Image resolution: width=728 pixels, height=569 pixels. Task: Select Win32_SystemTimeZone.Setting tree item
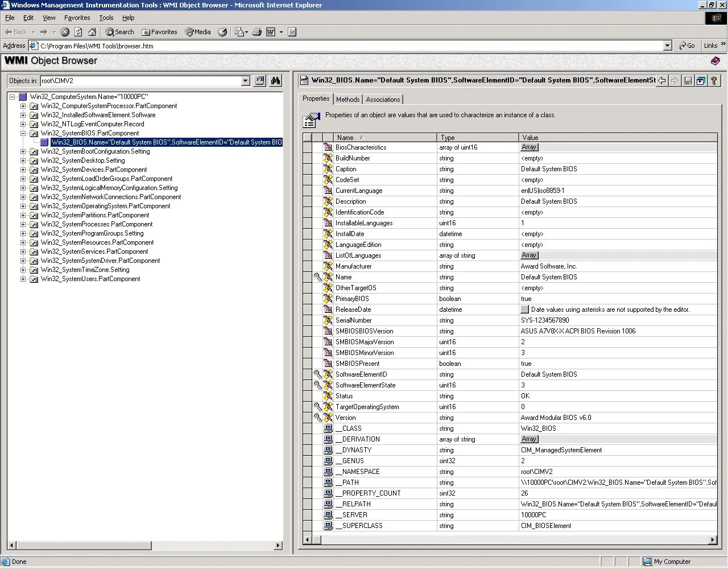pos(85,270)
